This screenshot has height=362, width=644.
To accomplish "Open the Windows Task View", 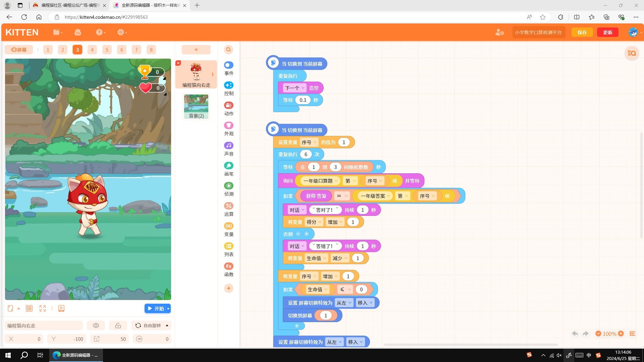I will (40, 355).
